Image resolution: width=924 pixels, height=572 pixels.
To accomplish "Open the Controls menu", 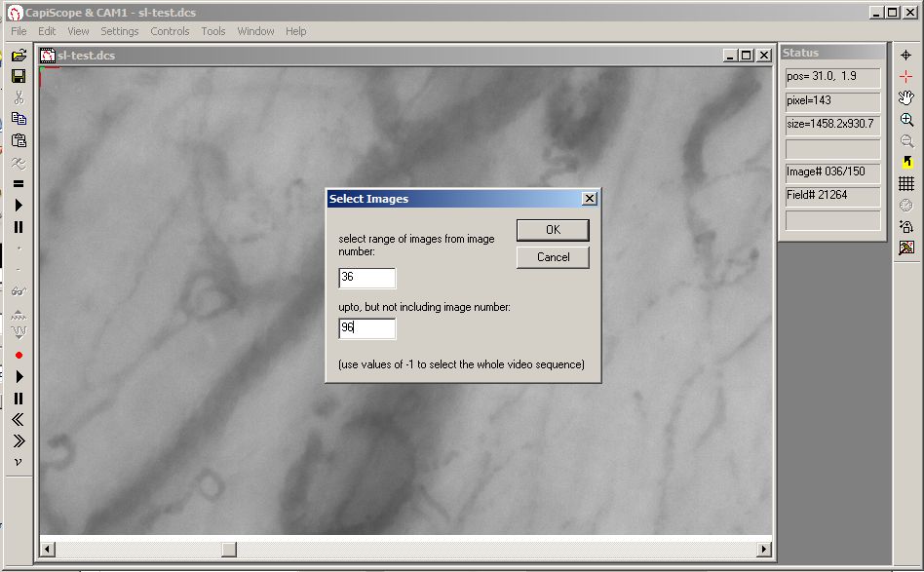I will tap(170, 31).
